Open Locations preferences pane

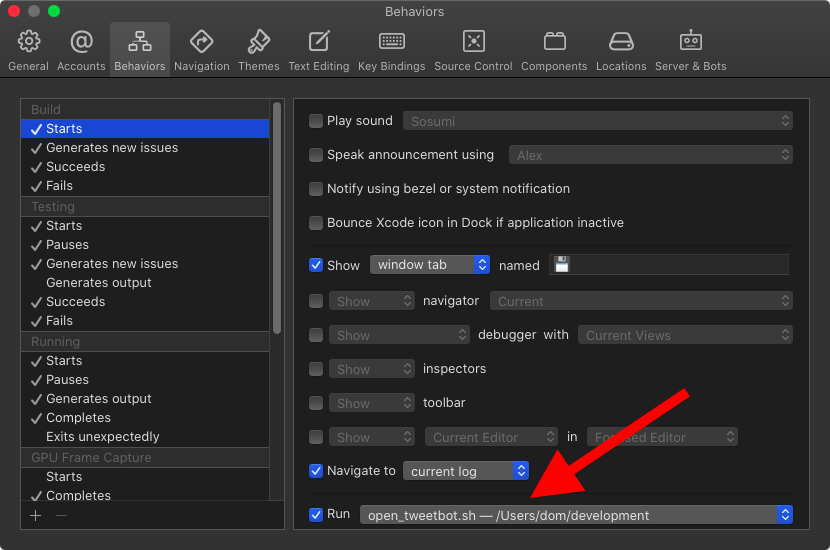point(621,50)
